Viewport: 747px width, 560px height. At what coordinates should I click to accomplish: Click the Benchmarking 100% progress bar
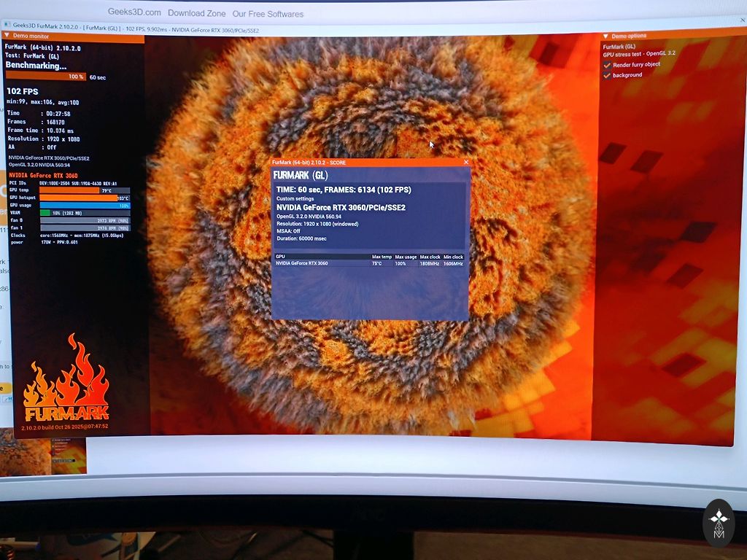[x=46, y=77]
